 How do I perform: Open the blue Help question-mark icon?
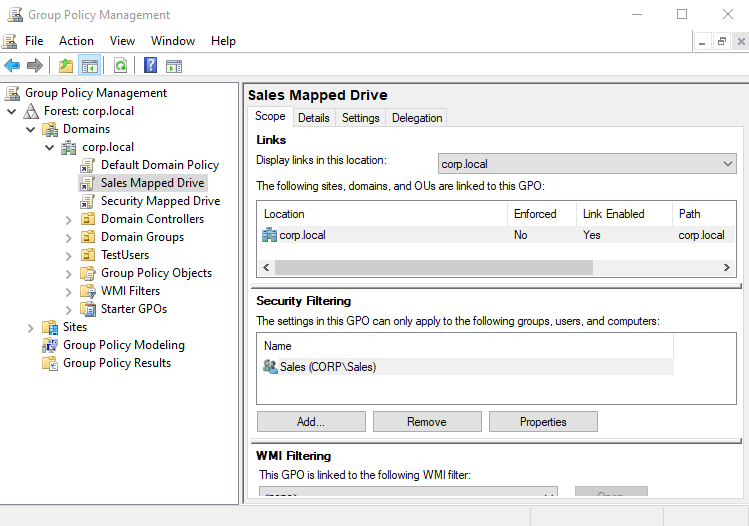point(150,65)
